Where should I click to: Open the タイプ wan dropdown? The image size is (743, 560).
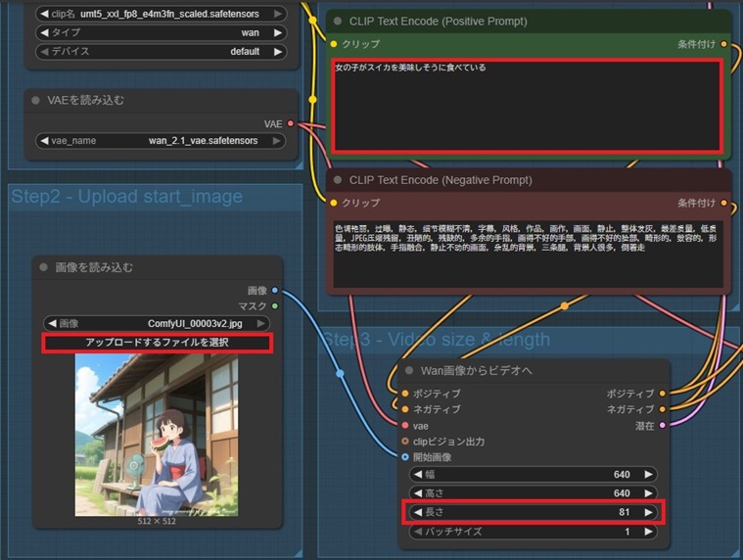(163, 32)
